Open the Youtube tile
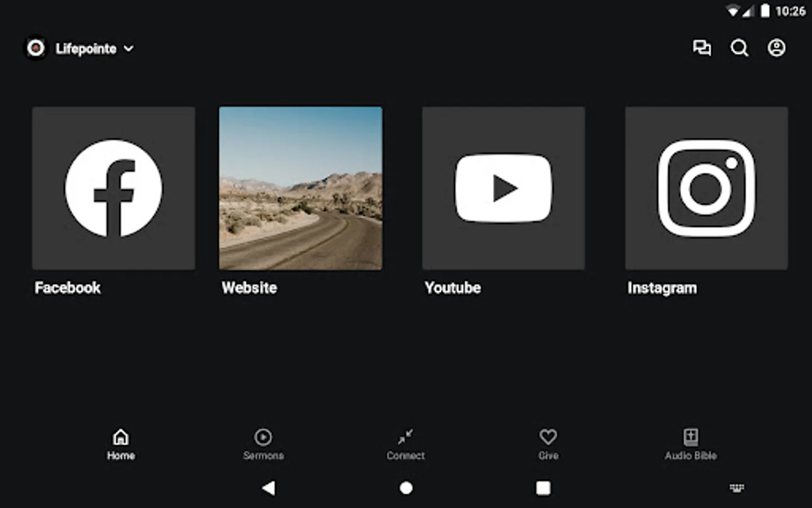This screenshot has width=812, height=508. 504,188
